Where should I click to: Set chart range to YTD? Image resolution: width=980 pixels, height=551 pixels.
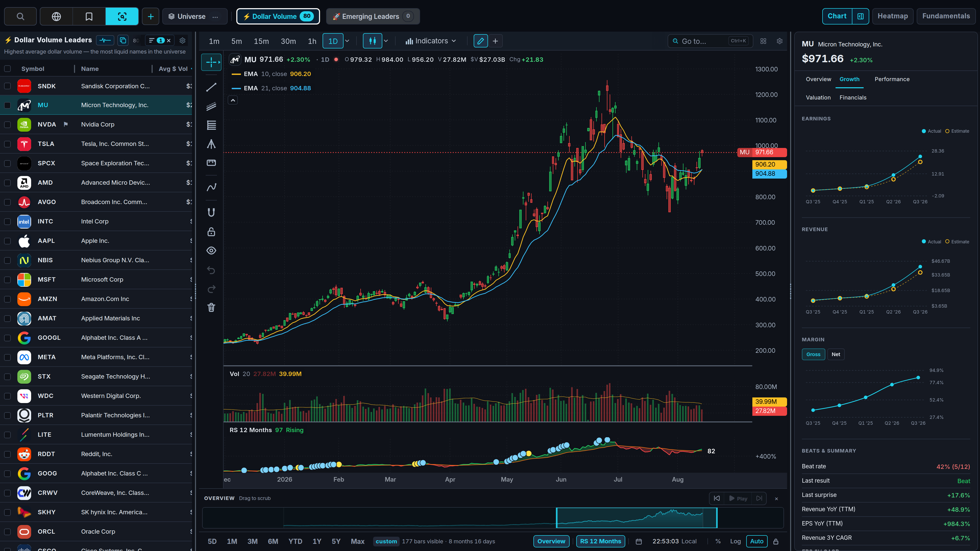pyautogui.click(x=295, y=542)
